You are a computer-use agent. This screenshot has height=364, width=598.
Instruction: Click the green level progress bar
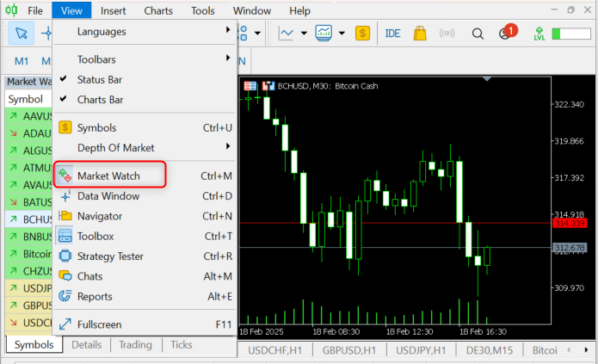(571, 34)
